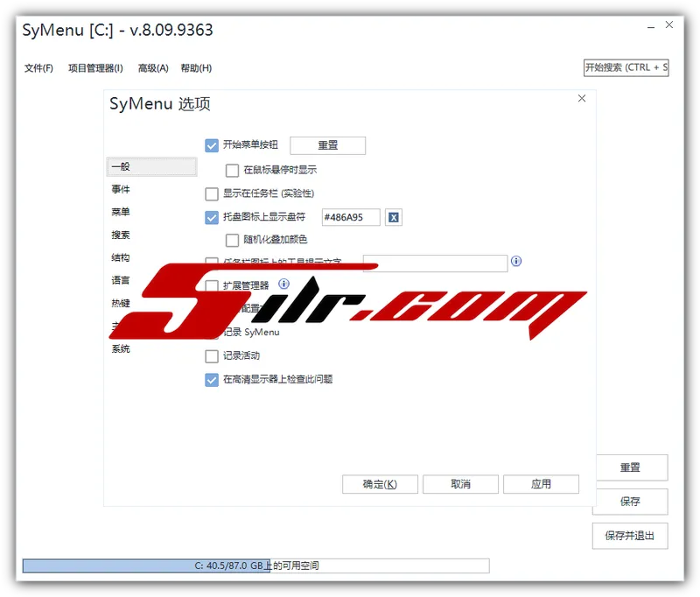Viewport: 700px width, 597px height.
Task: Close the SyMenu 选项 dialog
Action: [582, 98]
